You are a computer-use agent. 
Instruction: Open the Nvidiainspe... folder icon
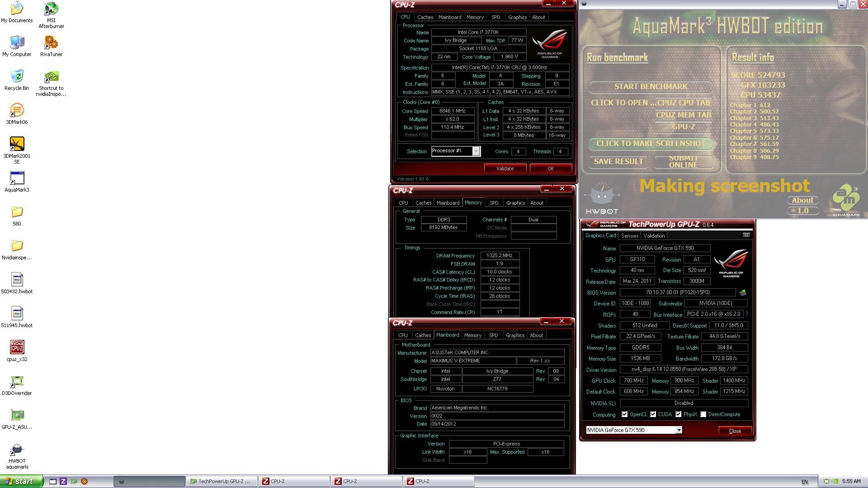17,249
